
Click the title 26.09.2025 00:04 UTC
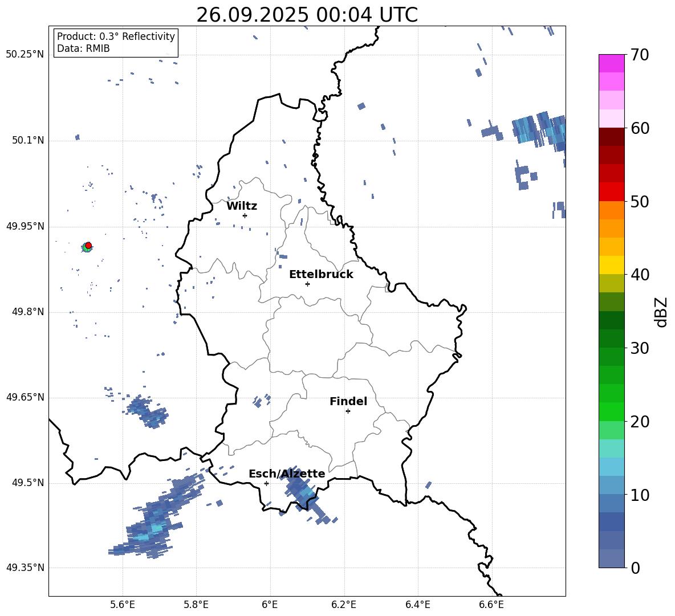tap(307, 15)
